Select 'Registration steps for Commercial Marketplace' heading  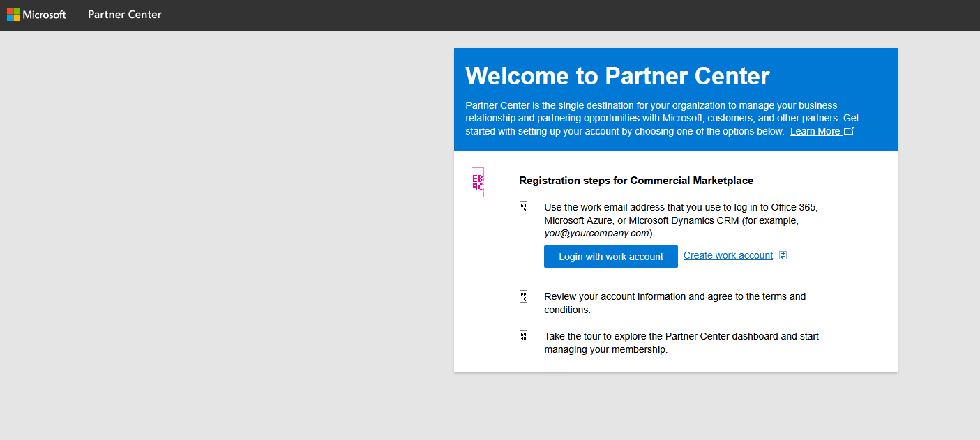[x=636, y=181]
